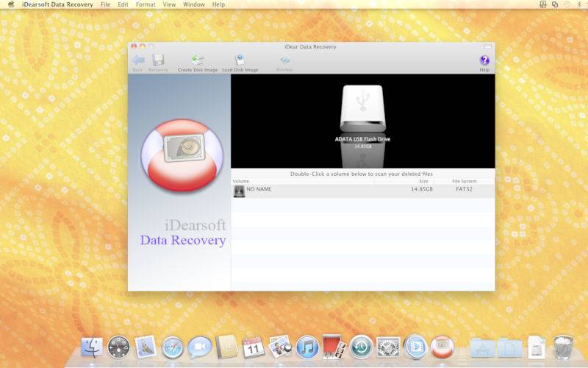This screenshot has height=368, width=588.
Task: Click the Back arrow in toolbar
Action: (x=137, y=60)
